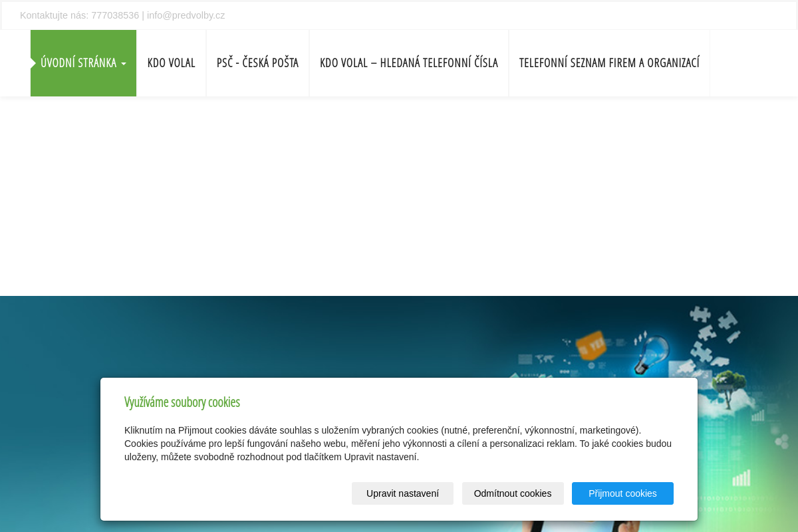Viewport: 798px width, 532px height.
Task: Click white arrow marker beside Úvodní stránka
Action: pyautogui.click(x=33, y=63)
